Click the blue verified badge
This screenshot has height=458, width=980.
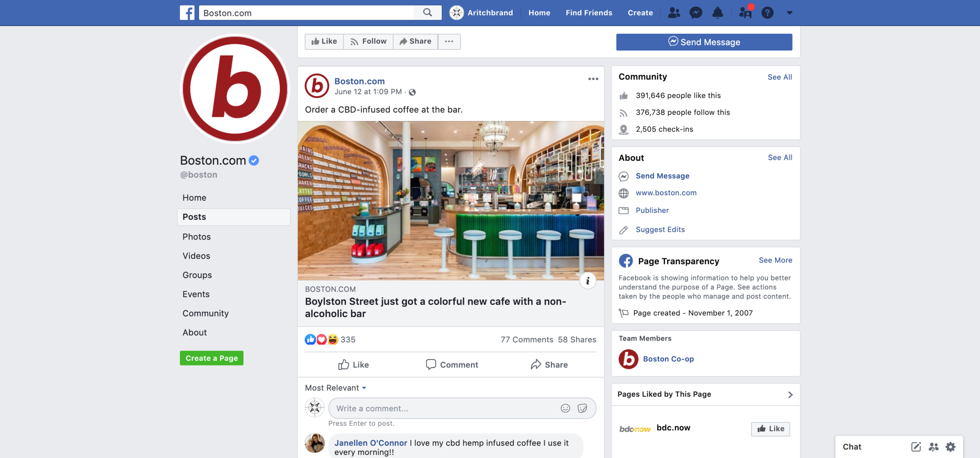point(254,160)
